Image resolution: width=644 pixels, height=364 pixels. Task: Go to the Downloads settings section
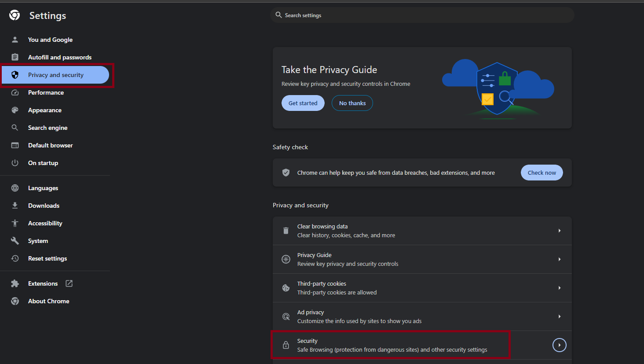(x=44, y=206)
